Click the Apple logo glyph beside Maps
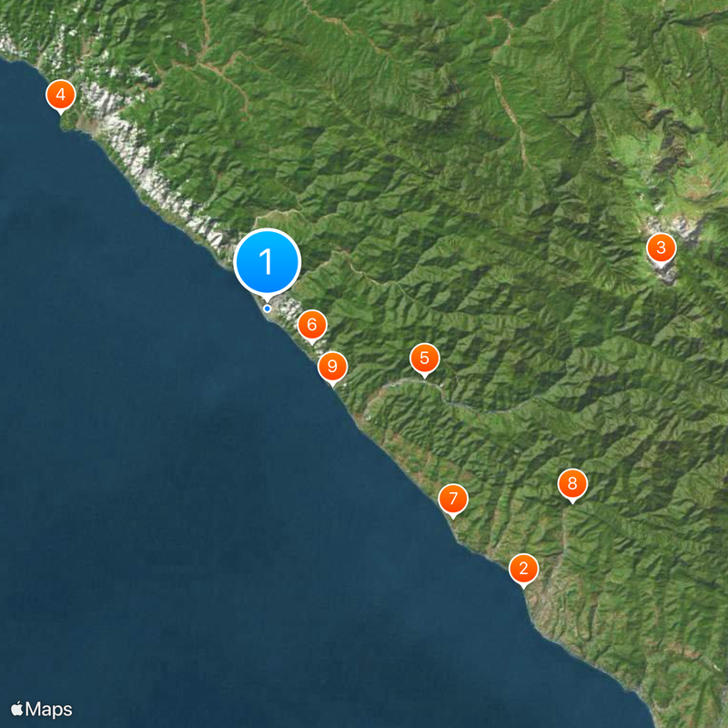The image size is (728, 728). (x=16, y=709)
